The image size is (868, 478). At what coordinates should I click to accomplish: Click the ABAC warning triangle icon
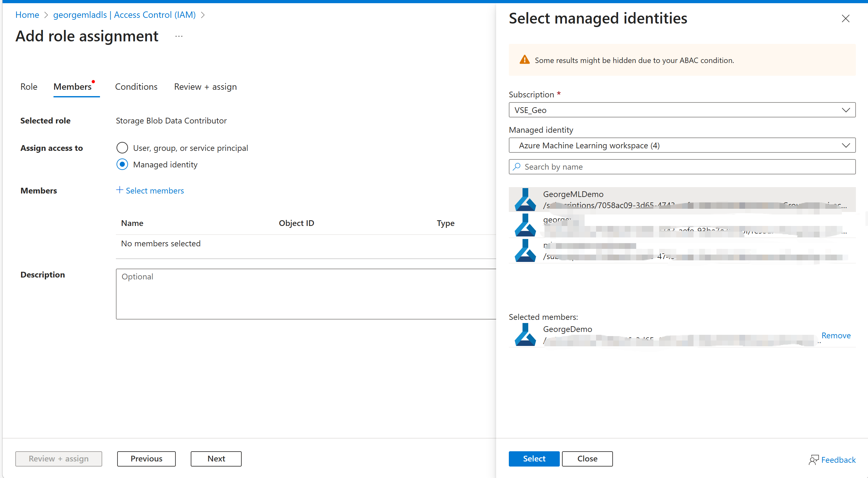pos(524,60)
